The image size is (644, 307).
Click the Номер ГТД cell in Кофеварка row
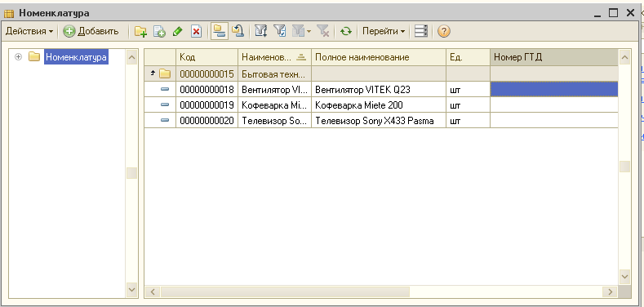(554, 105)
